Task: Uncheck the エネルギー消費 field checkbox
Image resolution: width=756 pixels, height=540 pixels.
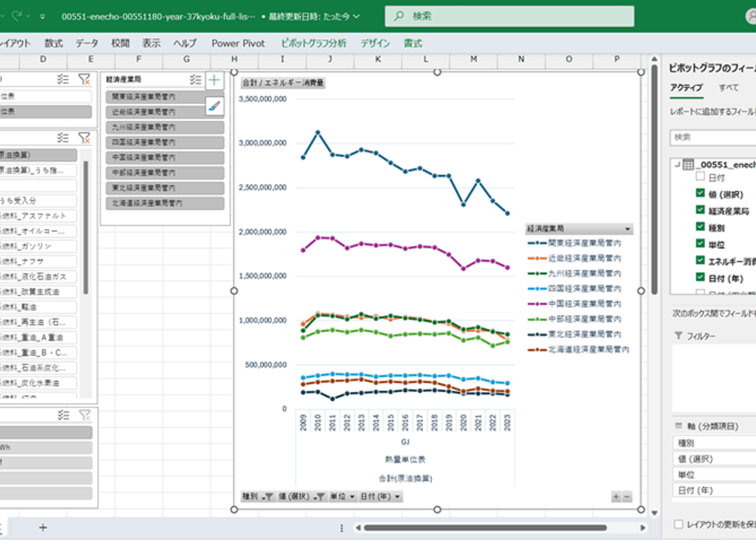Action: tap(700, 260)
